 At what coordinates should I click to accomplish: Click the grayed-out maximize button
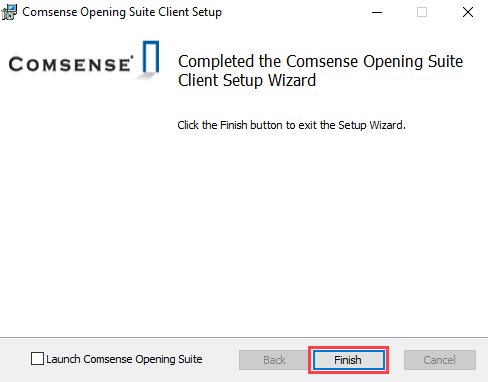coord(422,12)
